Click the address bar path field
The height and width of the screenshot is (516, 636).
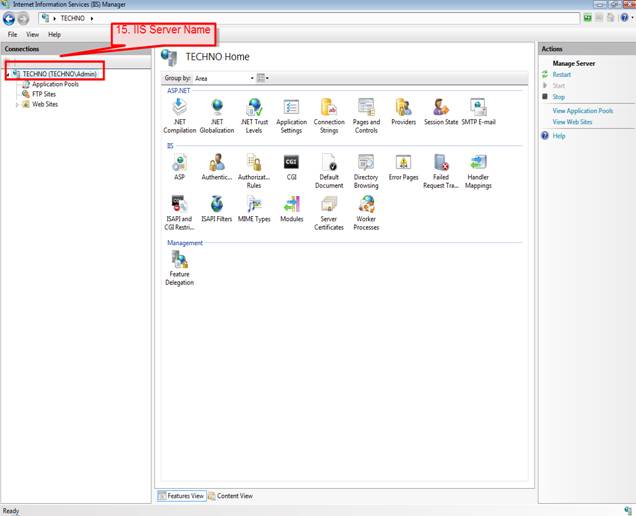click(x=309, y=18)
